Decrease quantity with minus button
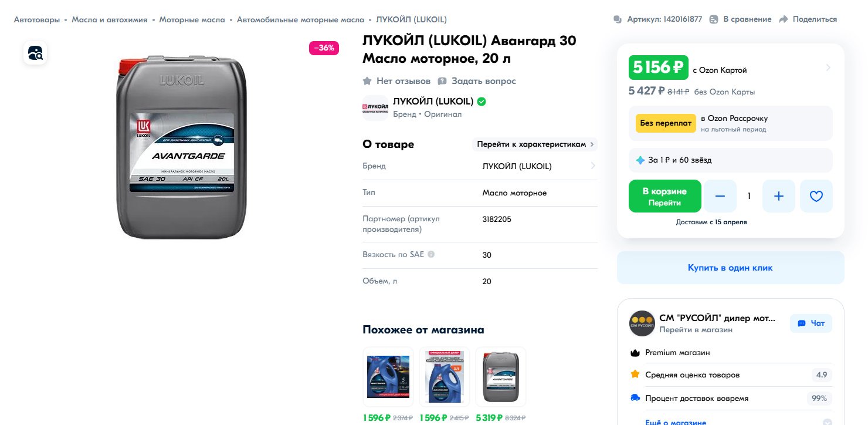Image resolution: width=868 pixels, height=425 pixels. [720, 196]
